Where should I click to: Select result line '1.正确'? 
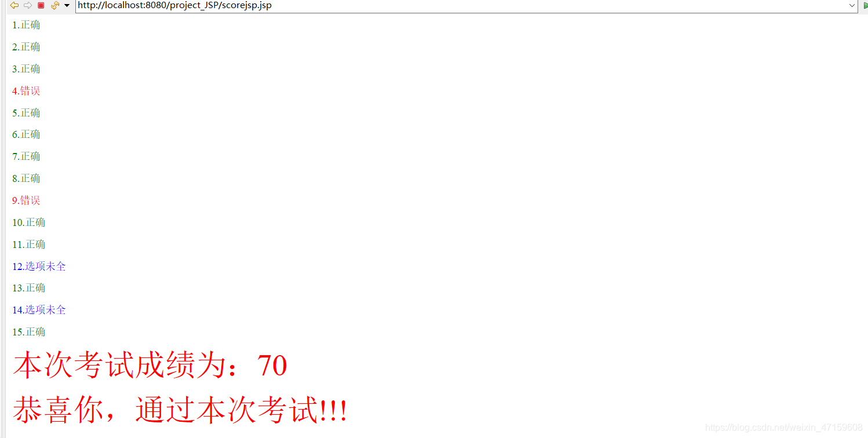27,25
